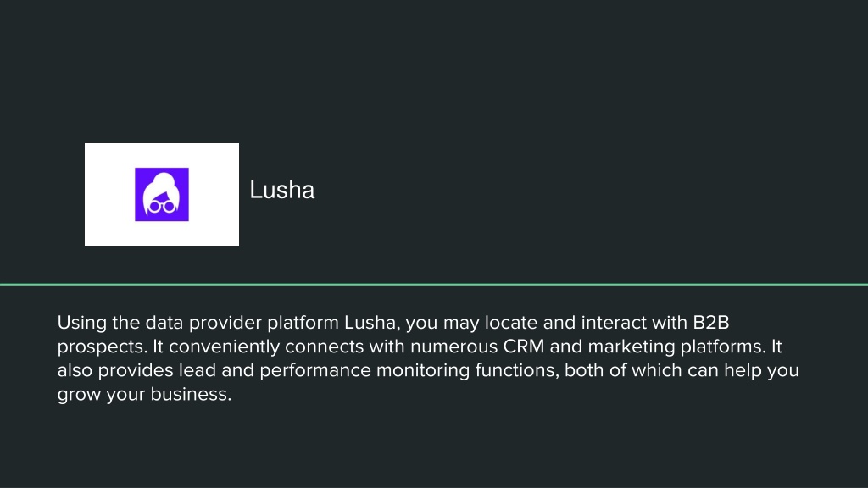Click the word "monitoring" in the paragraph
Image resolution: width=868 pixels, height=488 pixels.
click(x=423, y=370)
